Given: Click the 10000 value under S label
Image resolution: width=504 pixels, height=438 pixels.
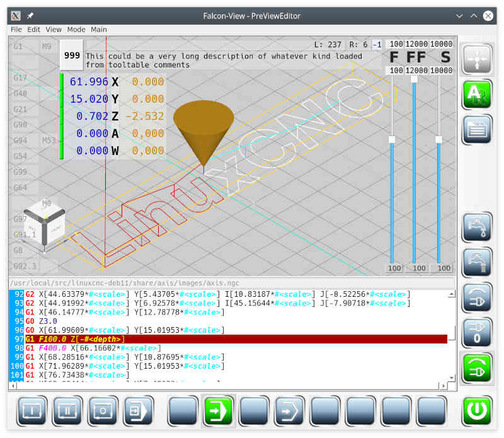Looking at the screenshot, I should (442, 71).
